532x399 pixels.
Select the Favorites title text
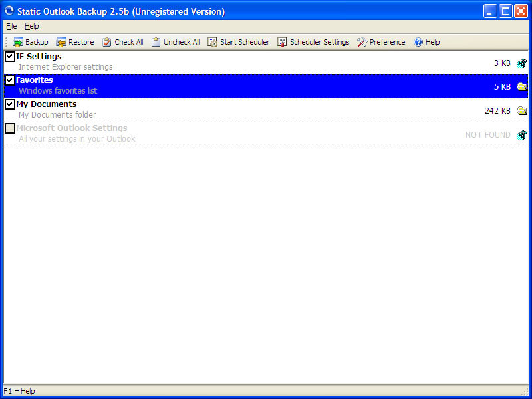coord(35,80)
